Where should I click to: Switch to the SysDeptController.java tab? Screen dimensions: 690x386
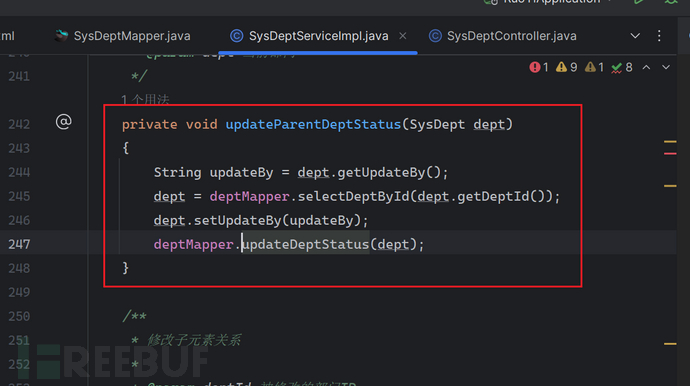tap(503, 36)
